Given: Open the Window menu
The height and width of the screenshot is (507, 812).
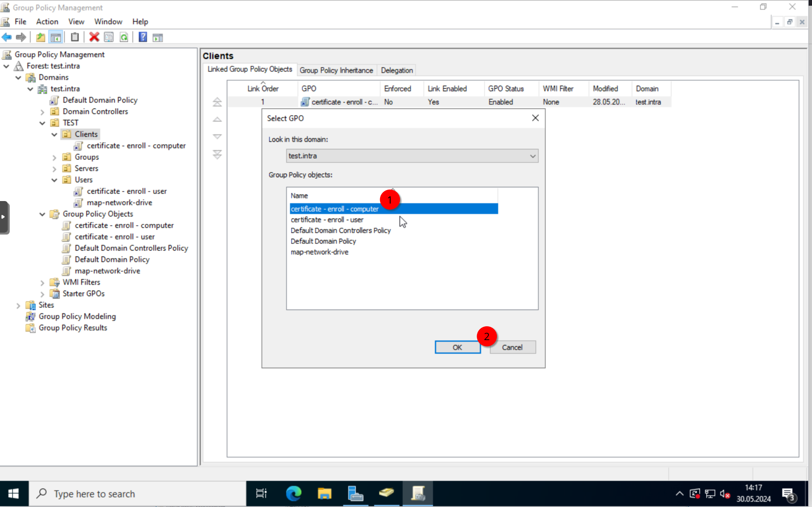Looking at the screenshot, I should [x=108, y=21].
